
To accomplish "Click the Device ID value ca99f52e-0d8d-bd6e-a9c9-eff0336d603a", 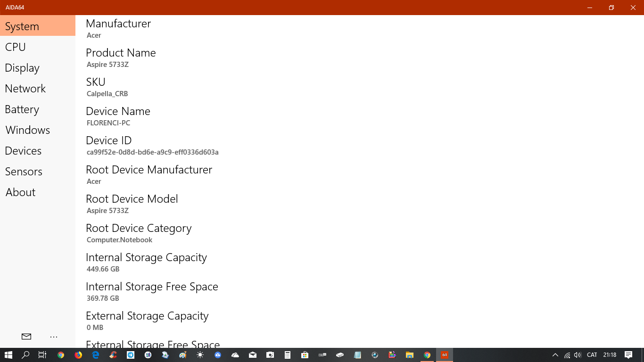I will pyautogui.click(x=153, y=152).
